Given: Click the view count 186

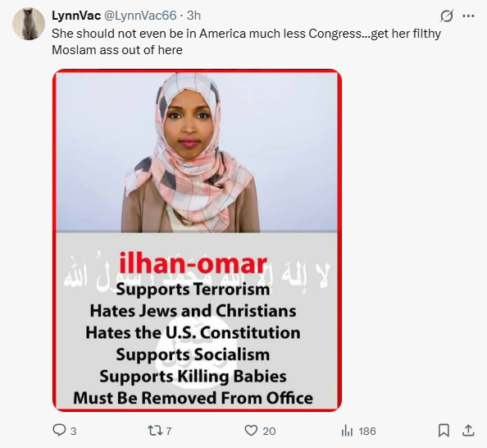Looking at the screenshot, I should (367, 432).
